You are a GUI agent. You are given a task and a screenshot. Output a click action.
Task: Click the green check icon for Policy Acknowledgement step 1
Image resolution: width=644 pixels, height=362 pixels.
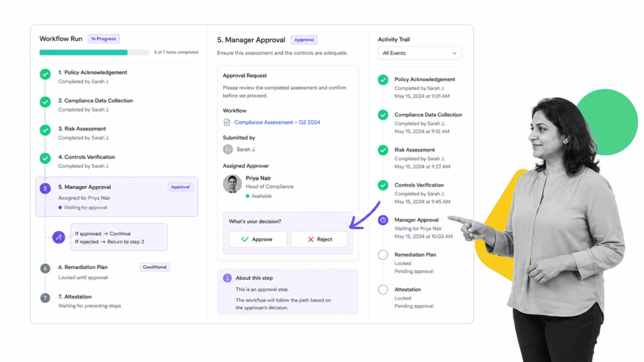(45, 74)
